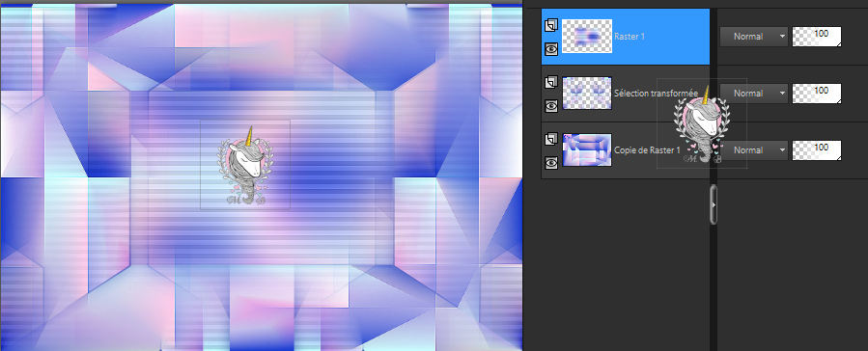Select the Copie de Raster 1 thumbnail

tap(587, 149)
